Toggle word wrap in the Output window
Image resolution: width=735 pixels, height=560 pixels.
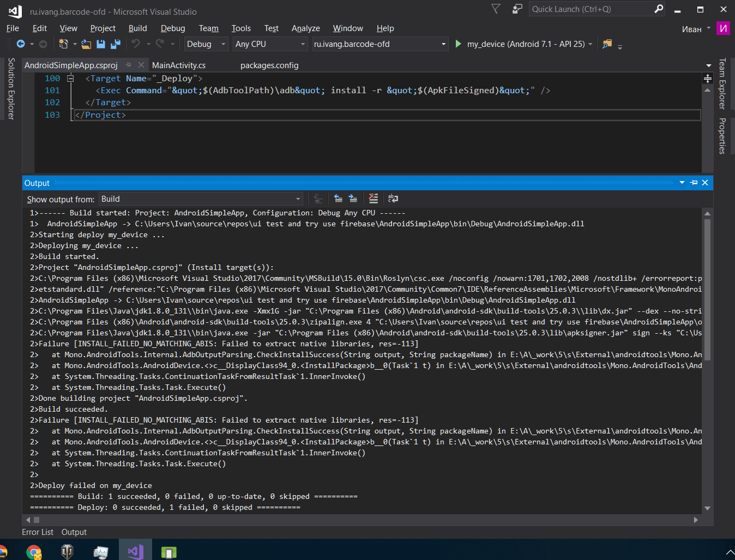393,198
